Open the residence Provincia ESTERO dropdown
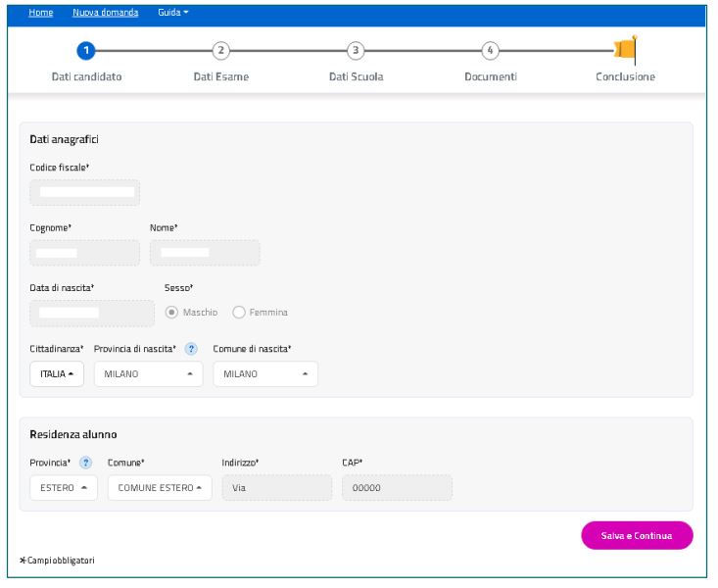Screen dimensions: 718x588 64,489
